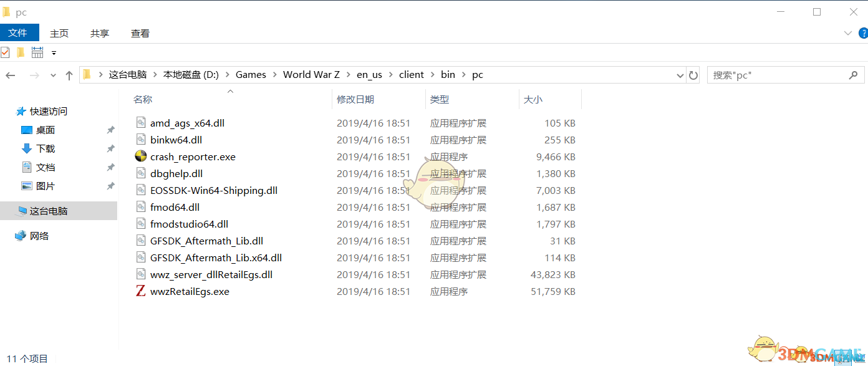Jump to the World War Z breadcrumb
This screenshot has height=366, width=868.
tap(311, 75)
